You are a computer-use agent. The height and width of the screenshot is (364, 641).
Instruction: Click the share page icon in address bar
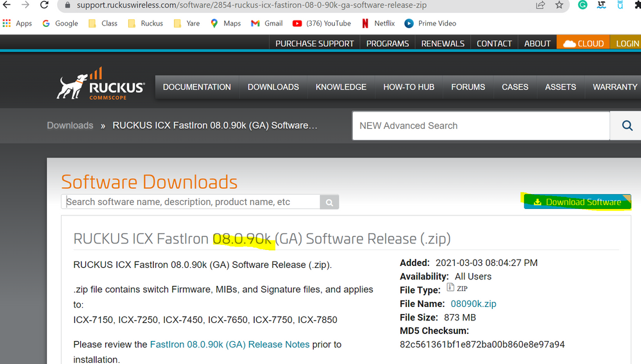(540, 5)
